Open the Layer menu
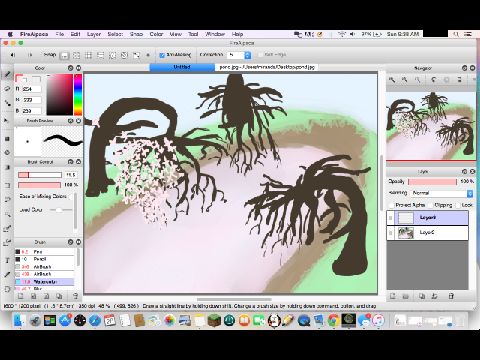The image size is (480, 360). pyautogui.click(x=94, y=34)
